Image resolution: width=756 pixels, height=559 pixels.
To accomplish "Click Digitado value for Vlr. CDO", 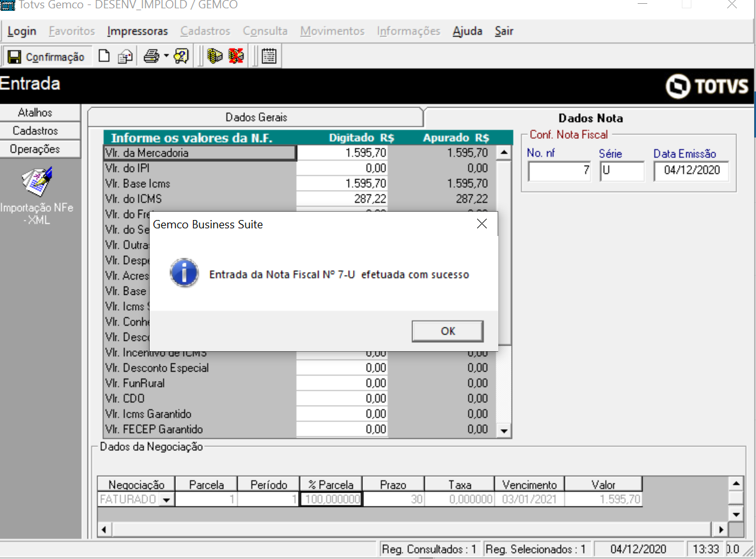I will 342,399.
